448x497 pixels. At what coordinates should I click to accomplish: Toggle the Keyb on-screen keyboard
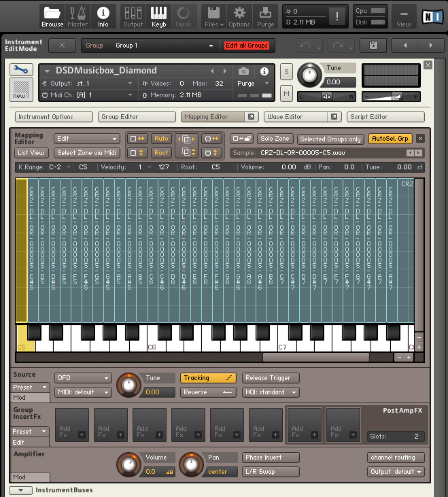click(x=158, y=17)
